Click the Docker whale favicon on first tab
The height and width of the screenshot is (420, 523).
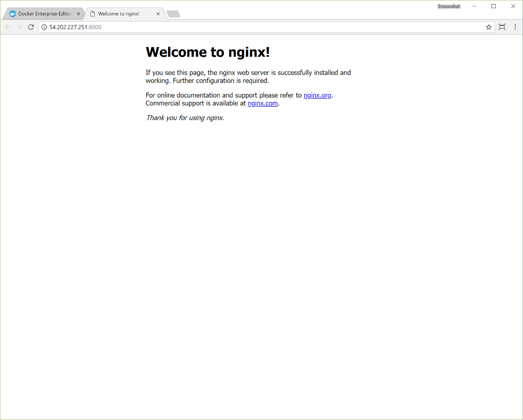click(x=13, y=14)
